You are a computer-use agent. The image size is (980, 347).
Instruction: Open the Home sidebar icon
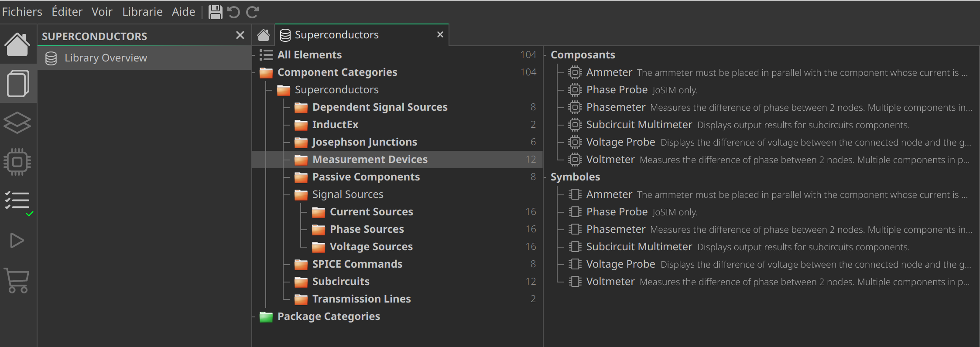[17, 44]
